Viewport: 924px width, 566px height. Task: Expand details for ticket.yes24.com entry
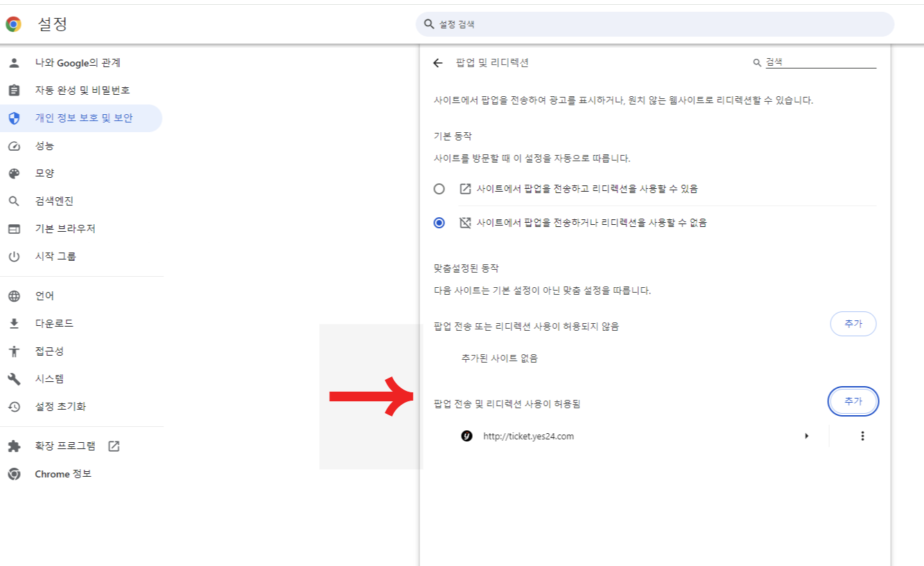pyautogui.click(x=806, y=436)
